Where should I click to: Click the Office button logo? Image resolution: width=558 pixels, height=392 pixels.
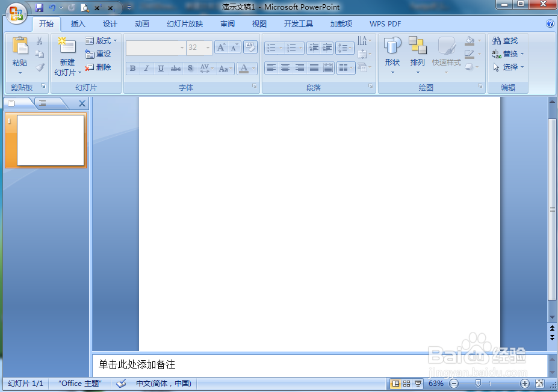(16, 14)
